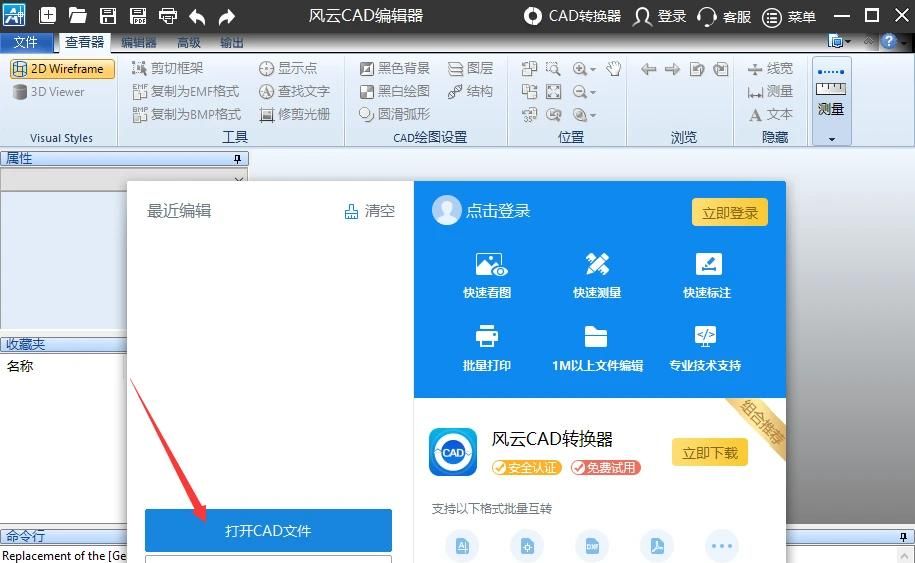Screen dimensions: 915x563
Task: Click the 专业技术支持 support icon
Action: pyautogui.click(x=706, y=335)
